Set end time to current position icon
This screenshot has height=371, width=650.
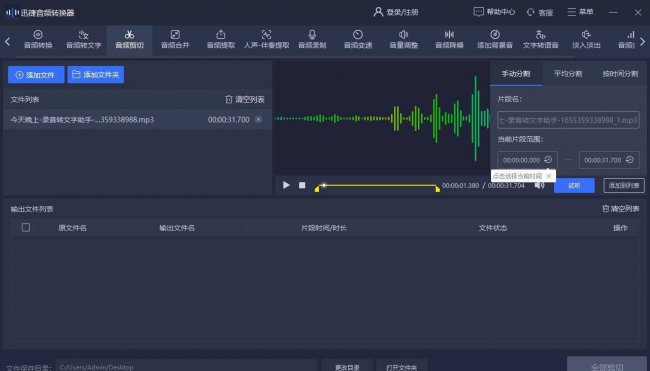pos(630,160)
